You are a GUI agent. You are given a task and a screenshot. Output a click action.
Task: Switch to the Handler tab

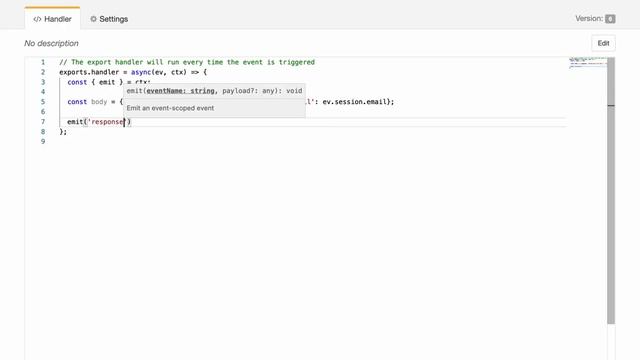52,19
